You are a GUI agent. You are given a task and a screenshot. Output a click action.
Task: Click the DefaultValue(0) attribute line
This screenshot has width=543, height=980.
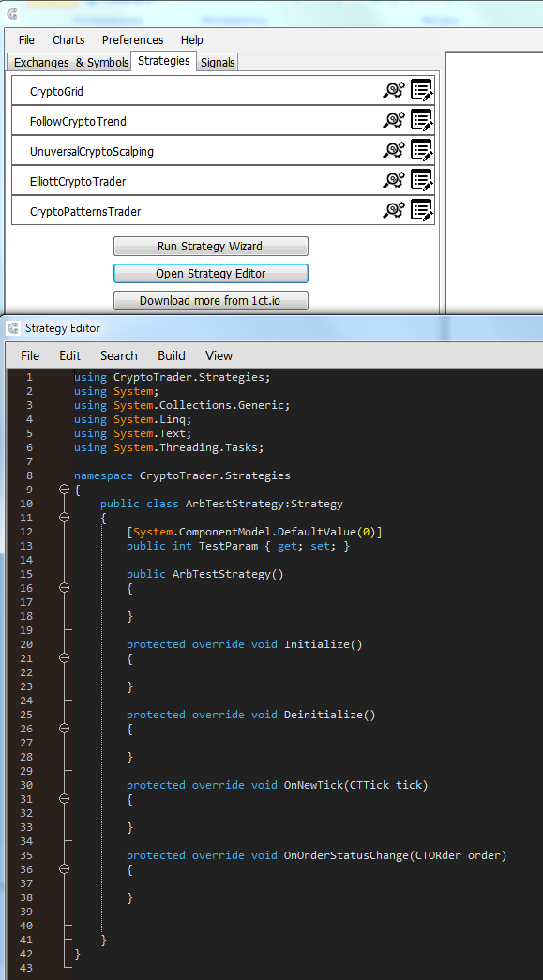(254, 532)
